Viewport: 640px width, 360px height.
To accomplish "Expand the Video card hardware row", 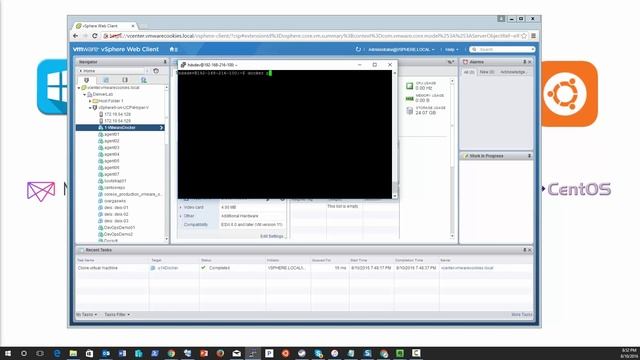I will (x=181, y=207).
